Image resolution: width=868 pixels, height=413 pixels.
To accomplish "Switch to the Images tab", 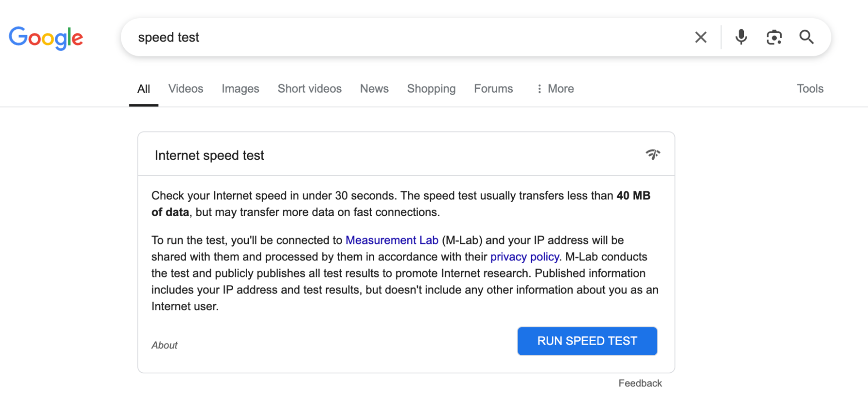I will (240, 89).
